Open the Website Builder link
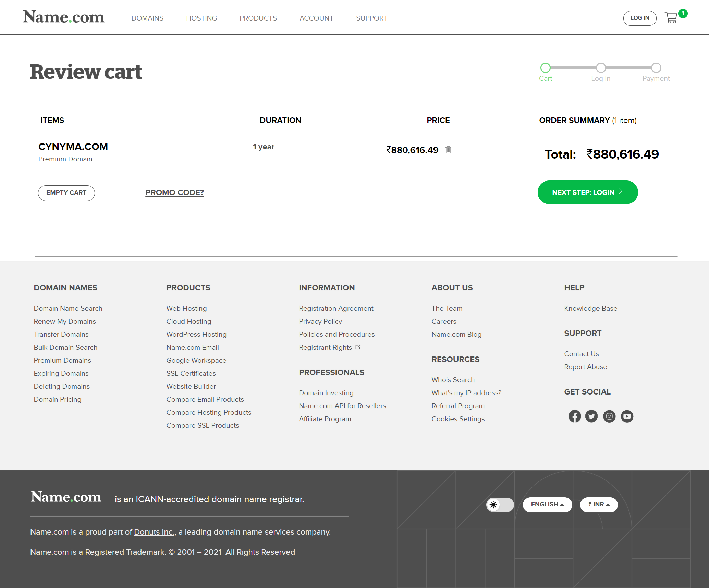This screenshot has width=709, height=588. tap(191, 386)
